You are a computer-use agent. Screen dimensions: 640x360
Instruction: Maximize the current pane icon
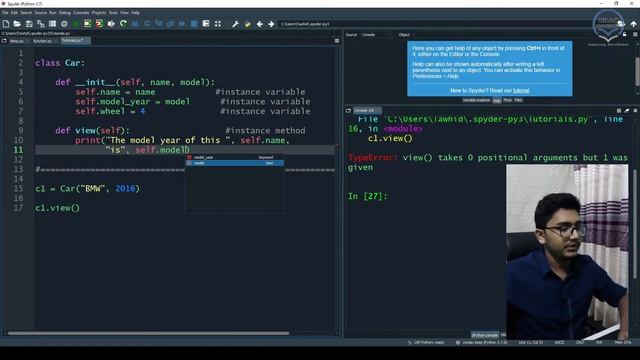(x=206, y=24)
